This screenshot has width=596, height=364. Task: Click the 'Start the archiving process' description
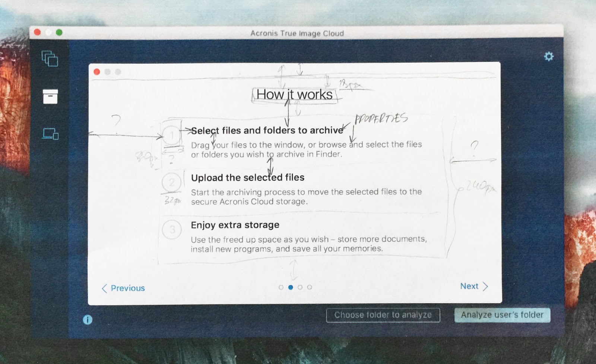click(x=307, y=197)
